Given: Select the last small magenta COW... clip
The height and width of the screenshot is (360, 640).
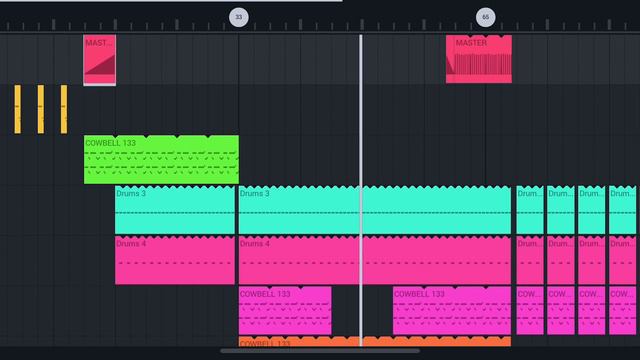Looking at the screenshot, I should [622, 311].
